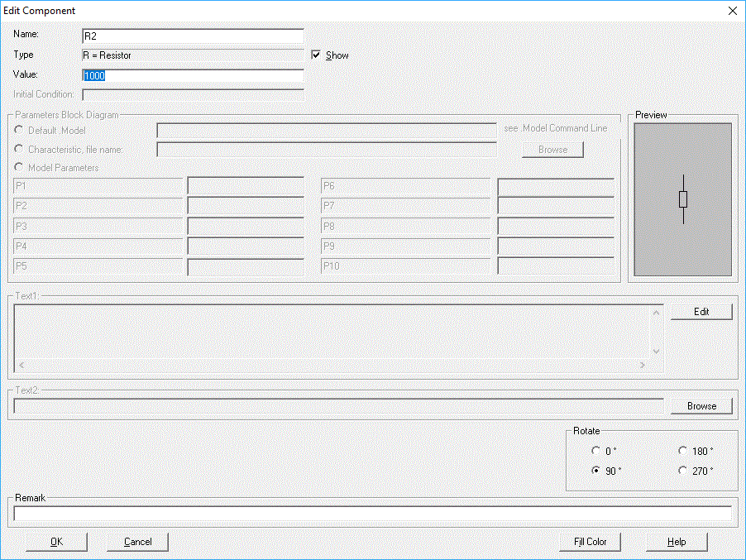Click the P4 parameter value field
Screen dimensions: 746x560
pyautogui.click(x=246, y=246)
